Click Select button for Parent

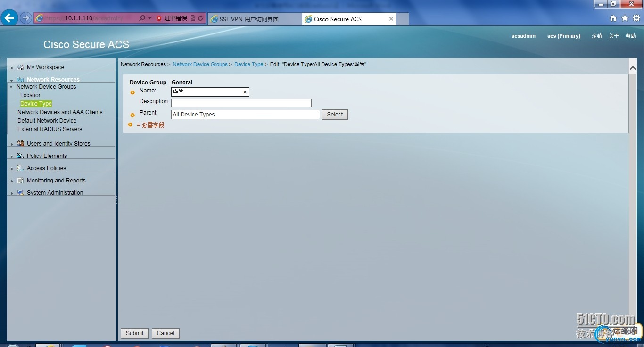[x=335, y=115]
